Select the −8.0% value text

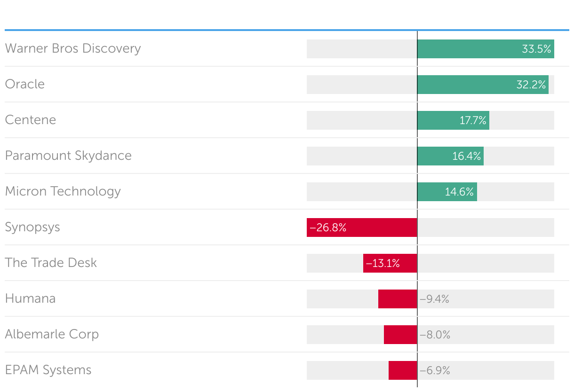coord(435,335)
